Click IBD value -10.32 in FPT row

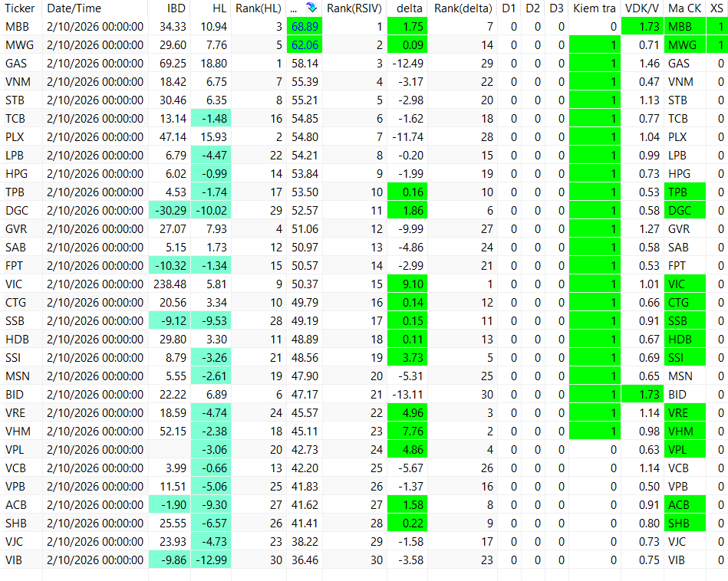click(170, 266)
